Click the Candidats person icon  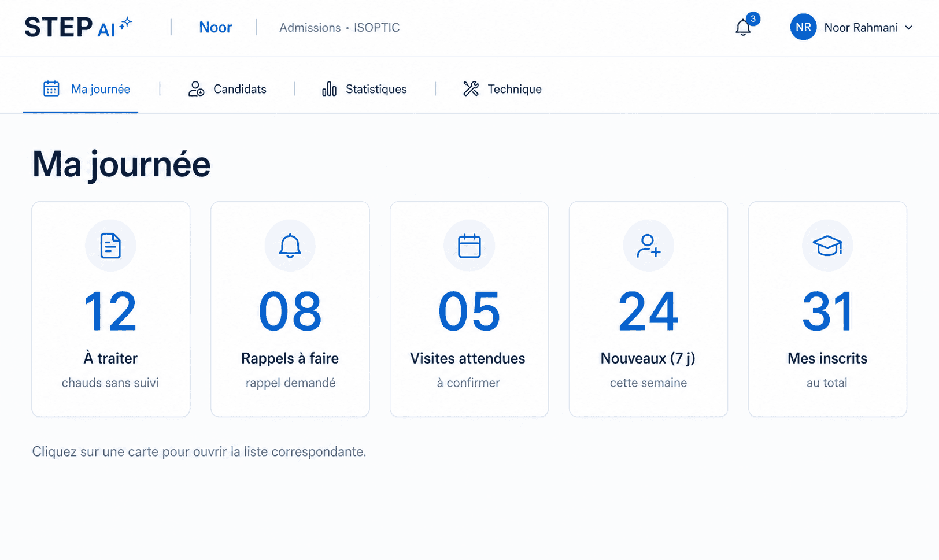196,89
